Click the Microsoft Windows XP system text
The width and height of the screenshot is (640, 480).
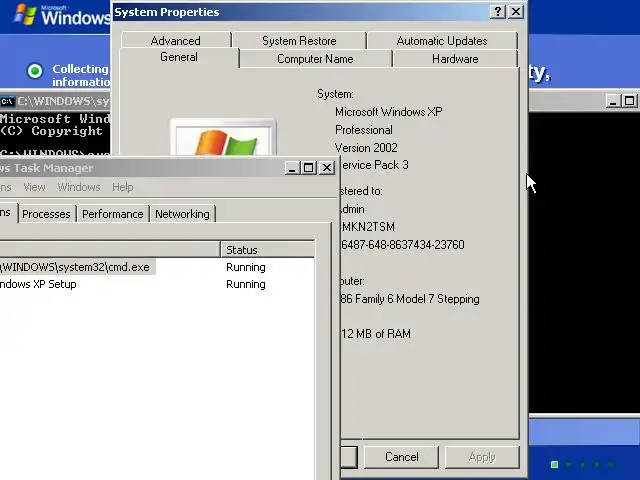[x=389, y=111]
